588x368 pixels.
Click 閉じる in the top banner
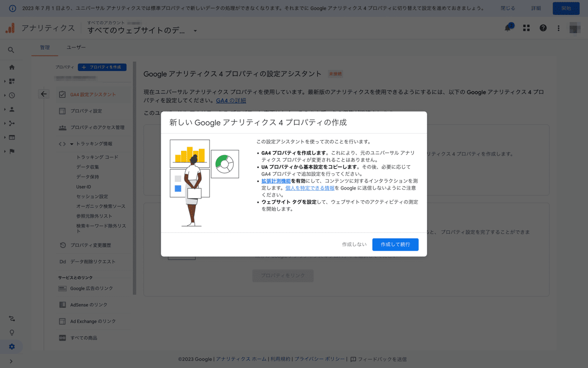click(508, 8)
